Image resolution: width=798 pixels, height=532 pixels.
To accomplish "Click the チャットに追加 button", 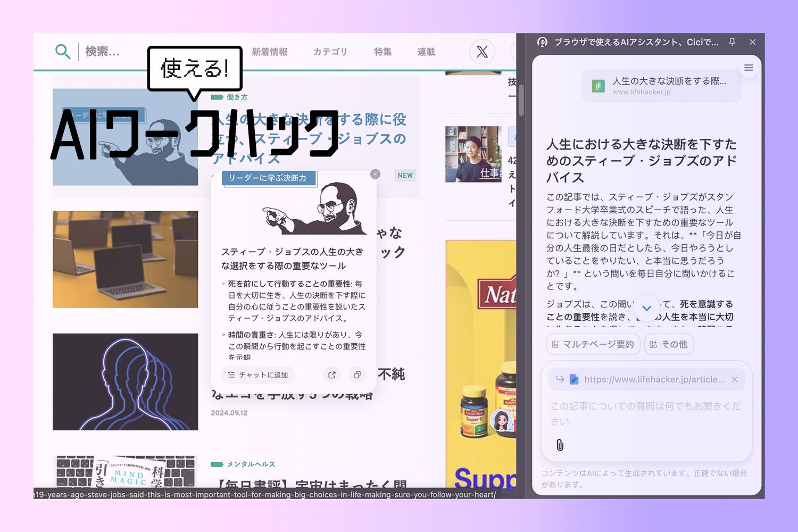I will [x=258, y=375].
